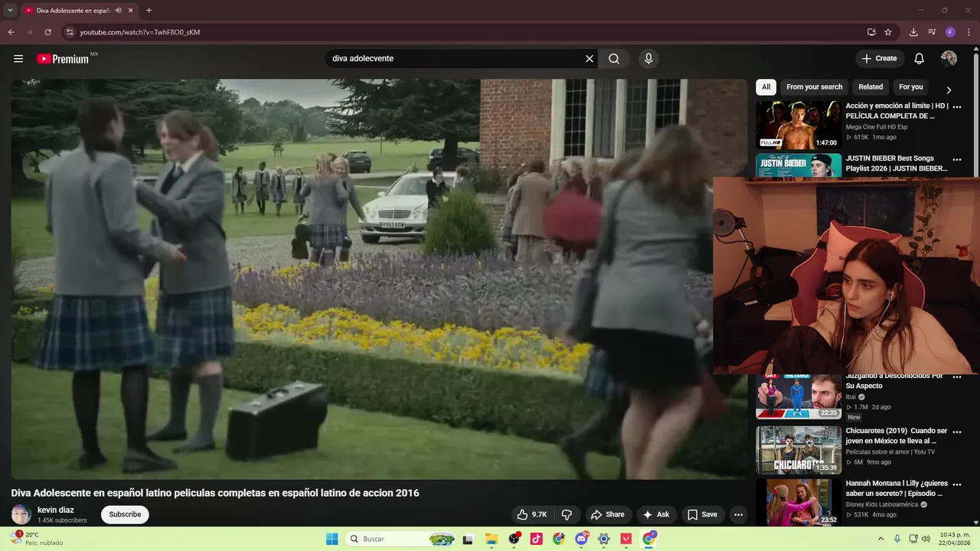Save the video to a playlist

pos(702,514)
